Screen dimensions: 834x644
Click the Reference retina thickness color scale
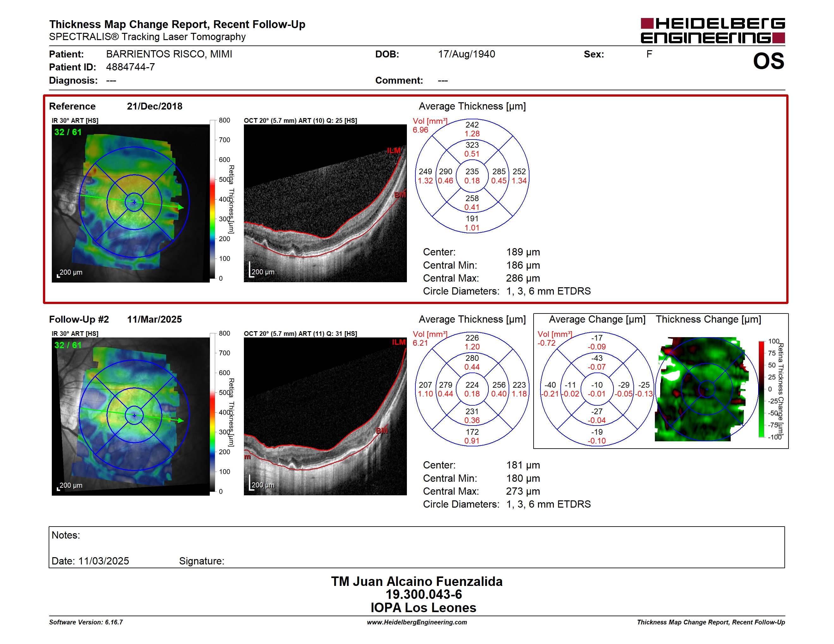pyautogui.click(x=212, y=199)
